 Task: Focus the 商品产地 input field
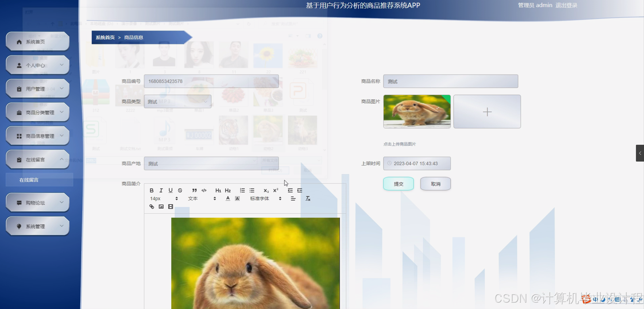211,164
